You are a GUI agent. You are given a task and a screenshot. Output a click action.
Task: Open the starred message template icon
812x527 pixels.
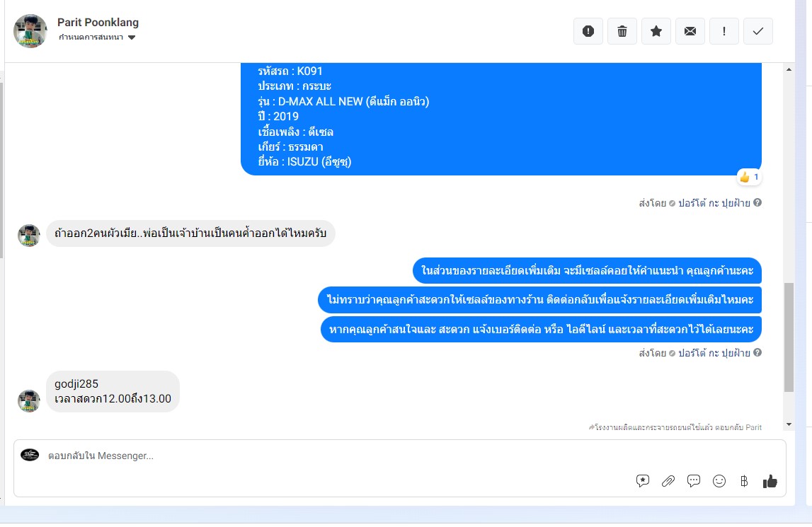click(x=643, y=481)
